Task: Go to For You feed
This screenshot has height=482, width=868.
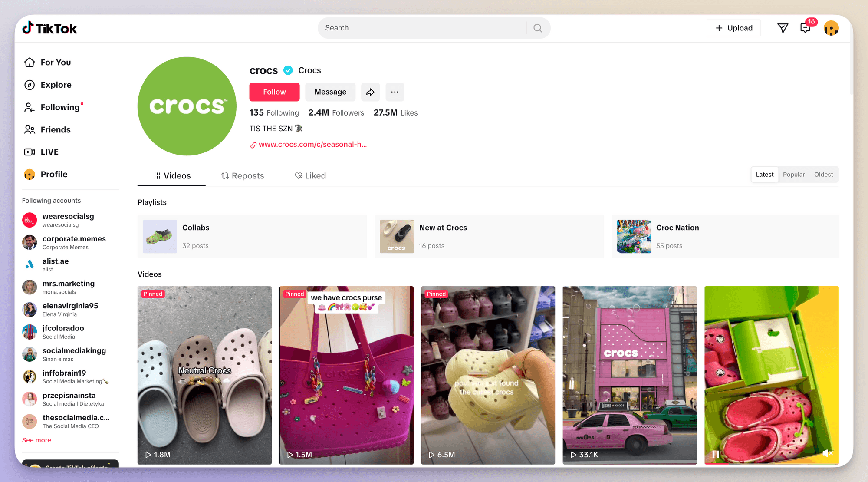Action: [48, 63]
